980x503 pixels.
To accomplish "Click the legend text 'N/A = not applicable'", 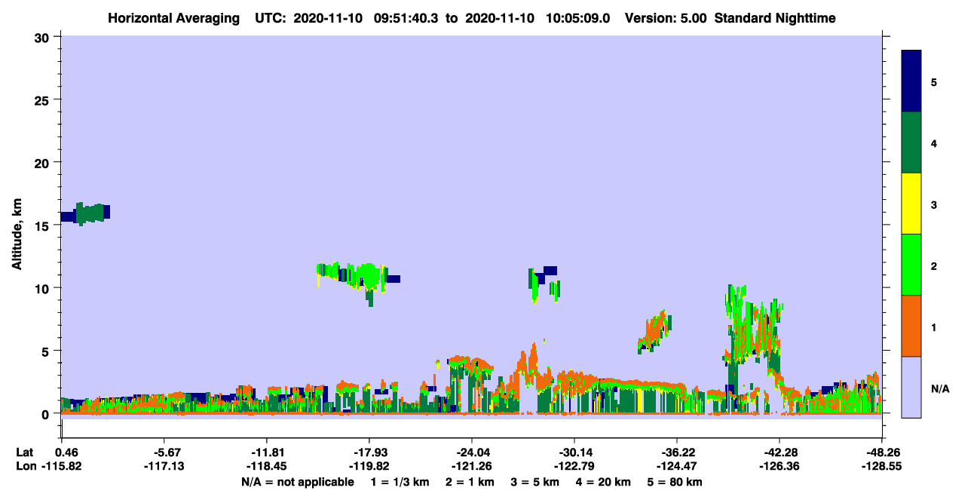I will 297,482.
